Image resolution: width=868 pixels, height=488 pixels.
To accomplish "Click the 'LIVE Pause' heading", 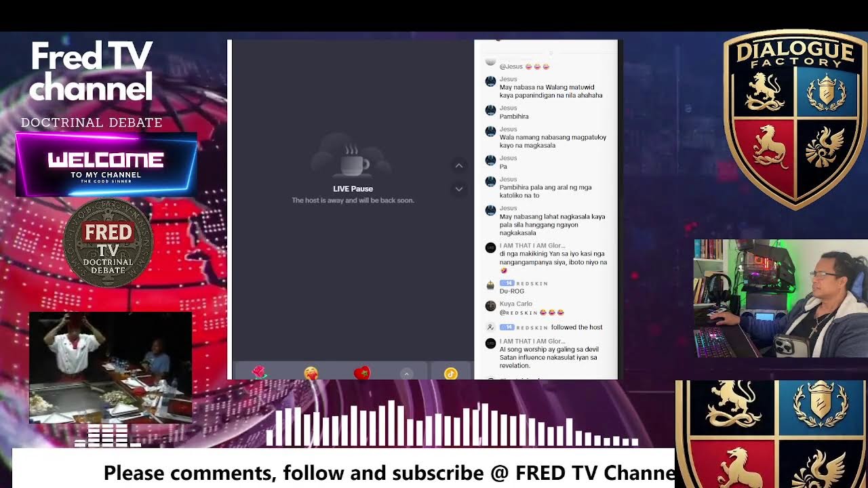I will tap(353, 189).
